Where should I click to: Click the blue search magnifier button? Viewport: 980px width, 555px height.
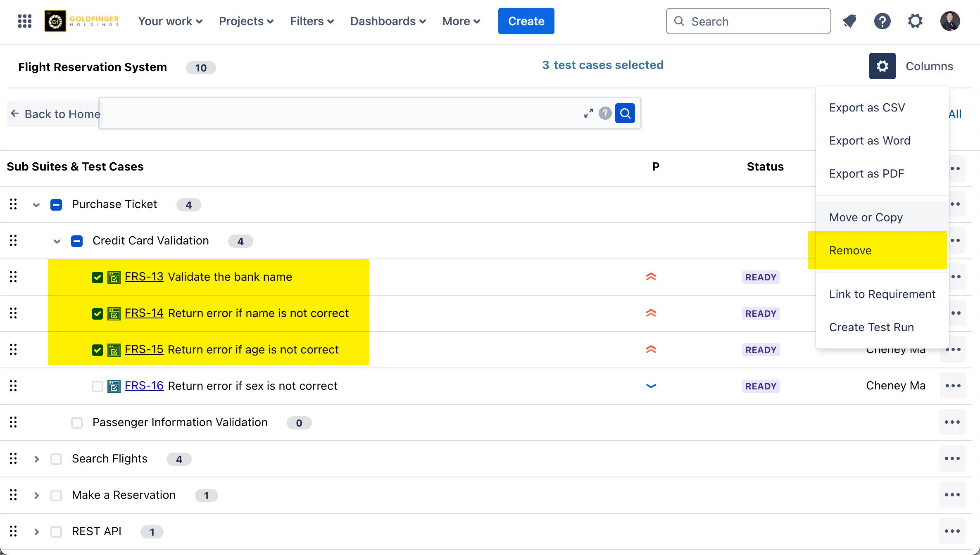click(x=625, y=113)
